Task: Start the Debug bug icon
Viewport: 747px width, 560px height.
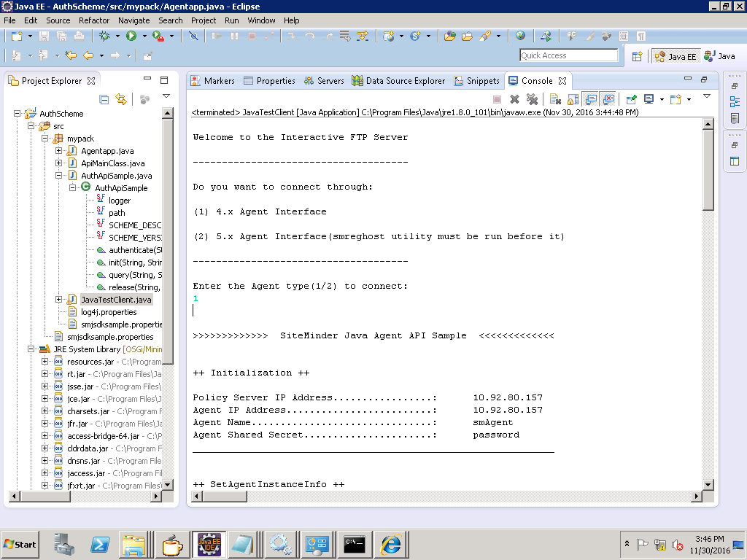Action: (104, 36)
